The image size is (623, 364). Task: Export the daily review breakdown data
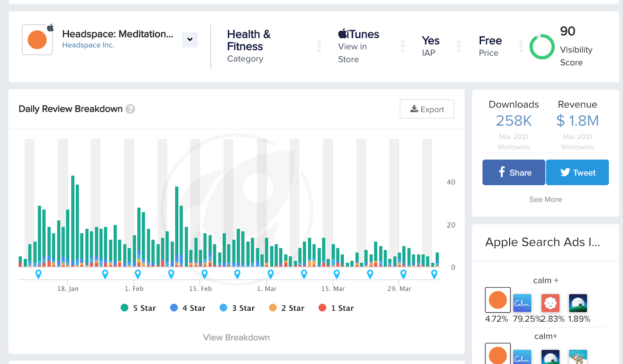click(427, 109)
